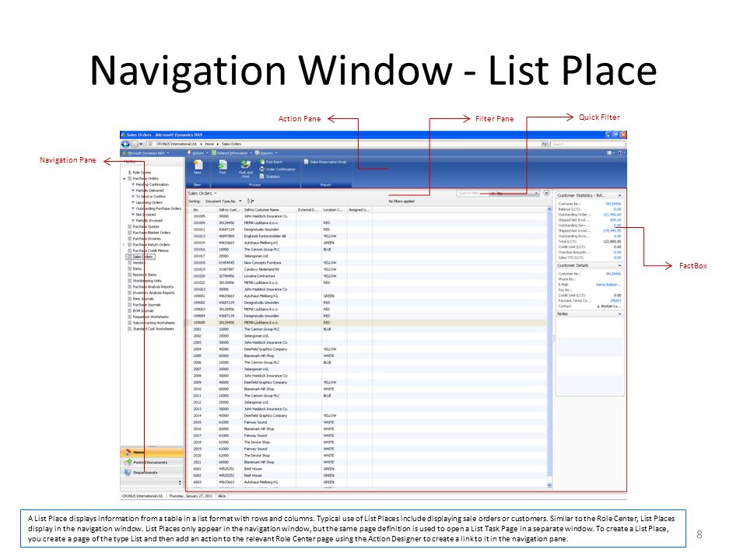747x560 pixels.
Task: Select Pending Confirmation under Purchase Orders
Action: click(152, 184)
